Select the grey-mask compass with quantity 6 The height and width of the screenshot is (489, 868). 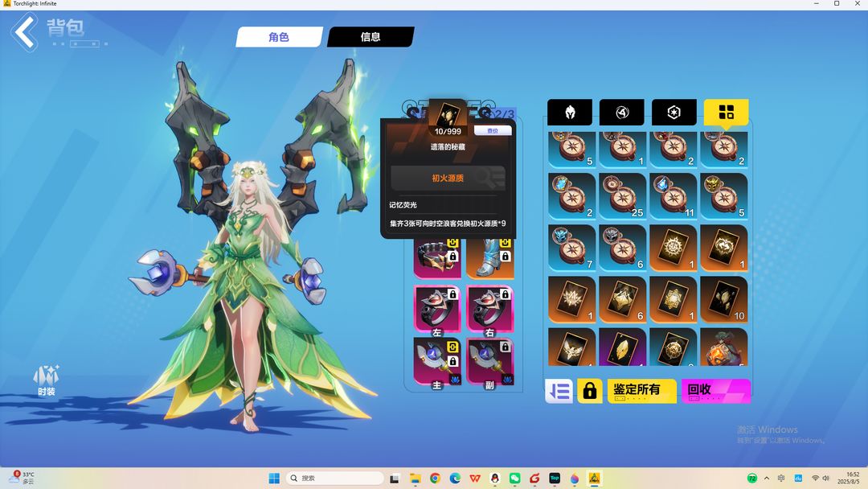pos(622,248)
